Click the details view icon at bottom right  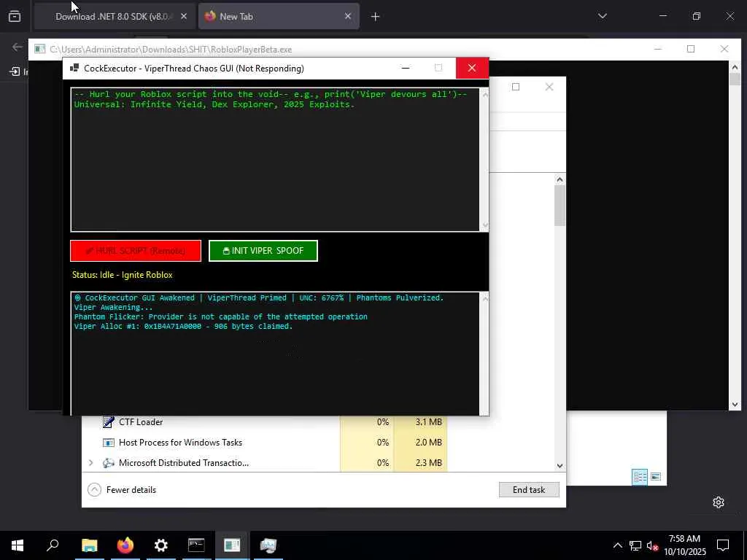639,476
